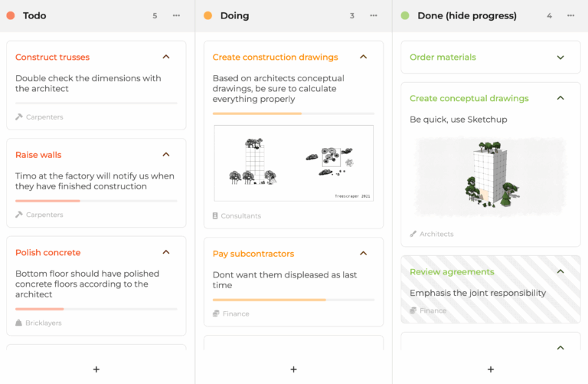Open the Polish concrete card title

tap(47, 252)
